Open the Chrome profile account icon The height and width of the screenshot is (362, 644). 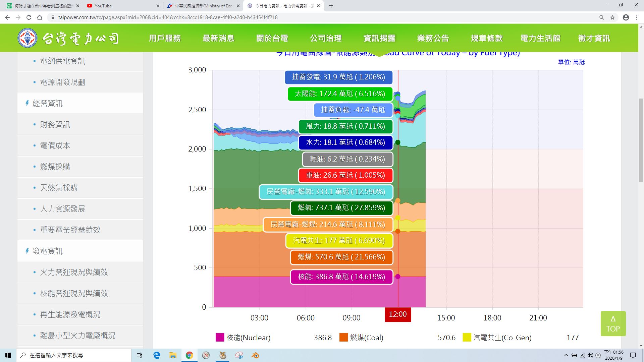(x=626, y=17)
